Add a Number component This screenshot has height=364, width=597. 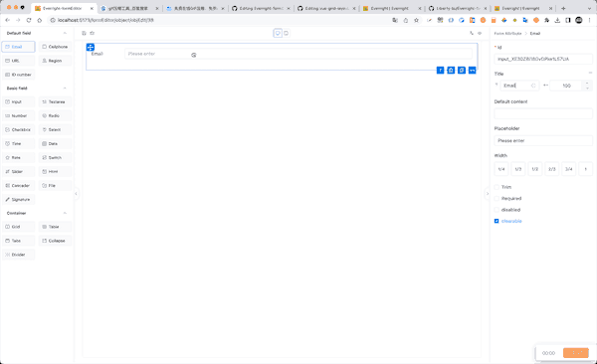pyautogui.click(x=18, y=115)
